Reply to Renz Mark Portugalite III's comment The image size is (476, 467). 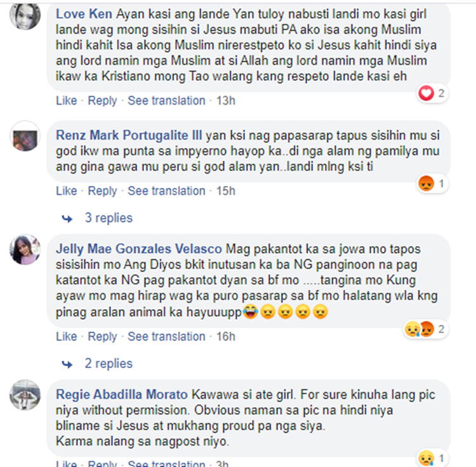click(102, 191)
